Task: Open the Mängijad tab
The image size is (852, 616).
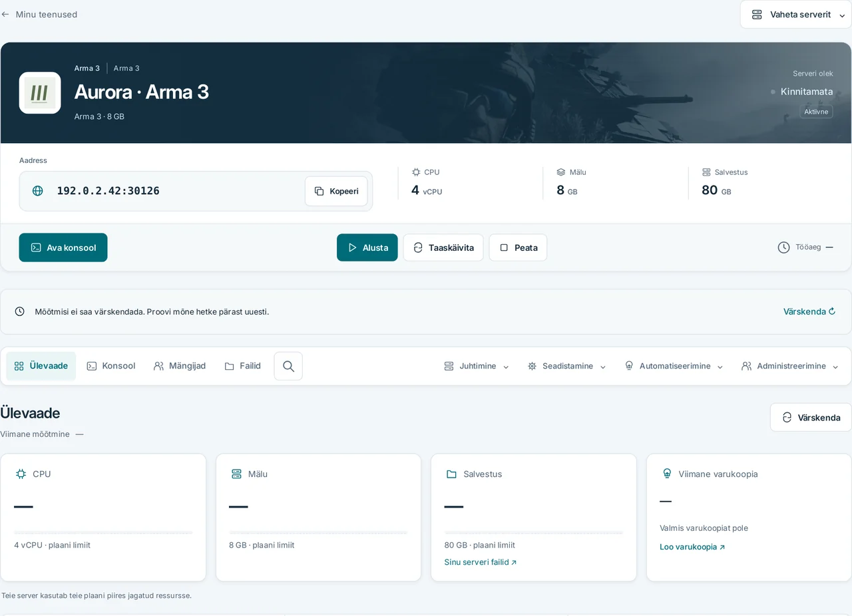Action: (x=180, y=366)
